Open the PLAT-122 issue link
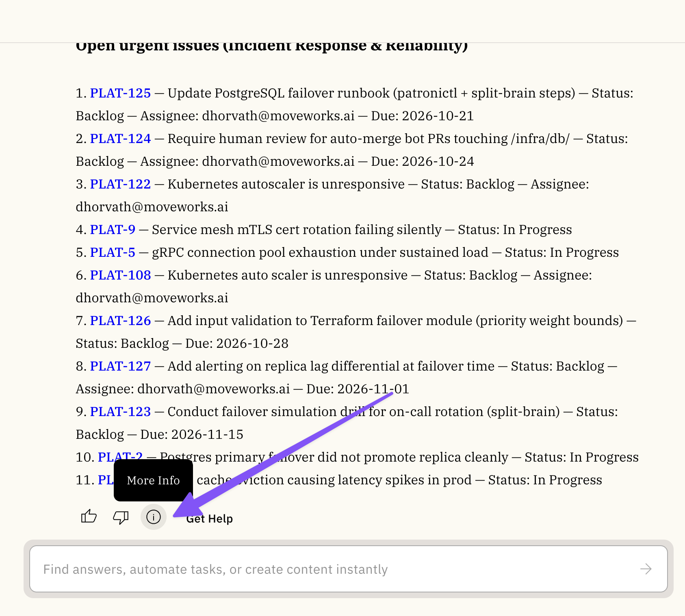The height and width of the screenshot is (616, 685). pyautogui.click(x=120, y=184)
